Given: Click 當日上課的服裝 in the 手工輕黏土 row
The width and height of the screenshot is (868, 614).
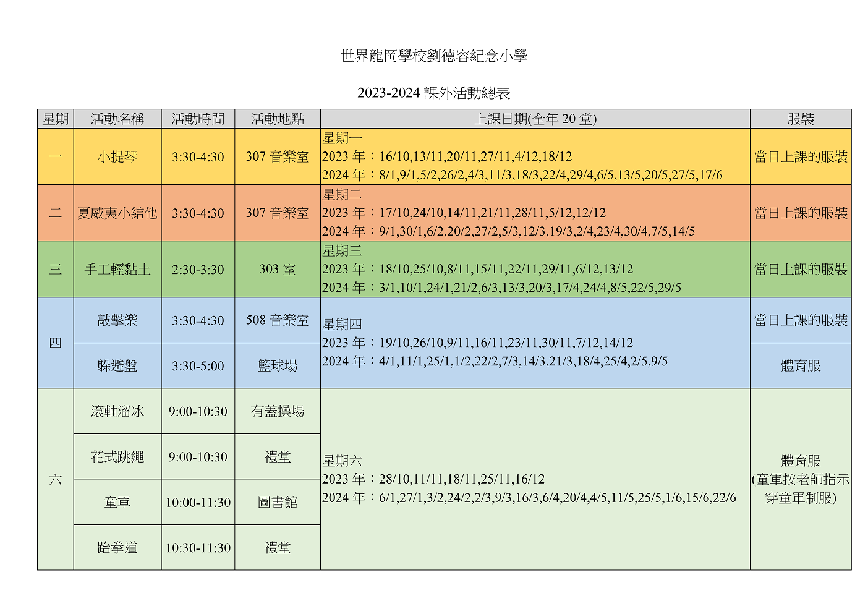Looking at the screenshot, I should 801,269.
